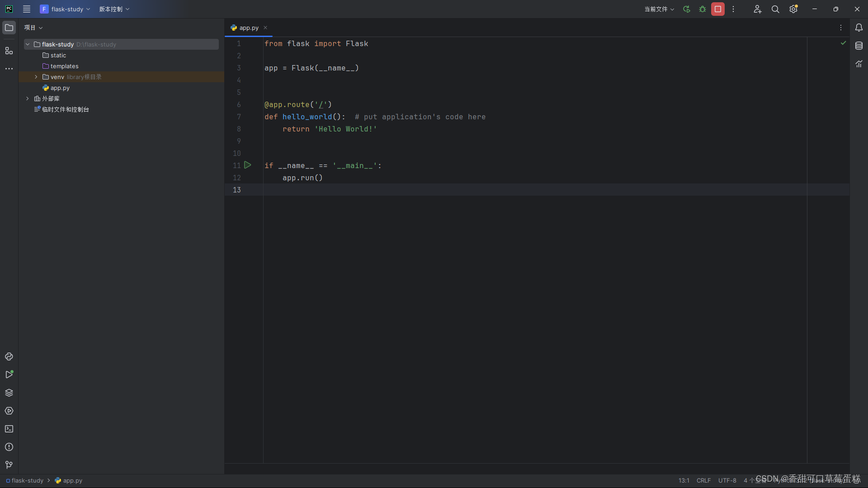Click the red Stop run button

718,9
